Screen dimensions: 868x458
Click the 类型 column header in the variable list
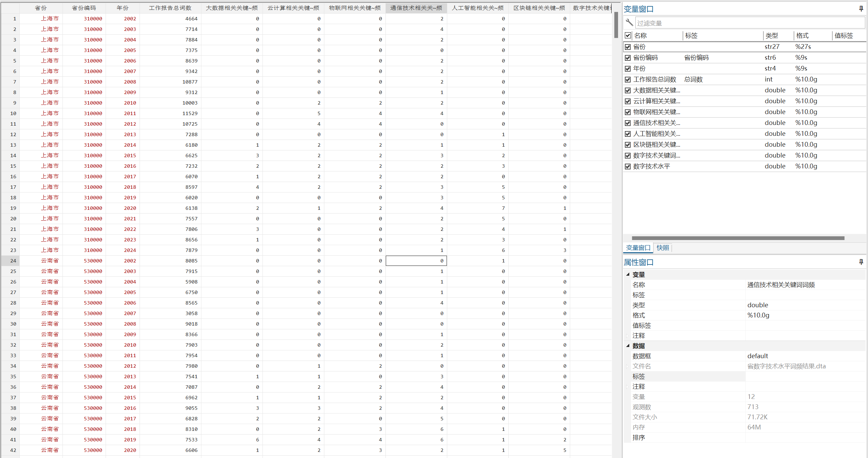772,35
